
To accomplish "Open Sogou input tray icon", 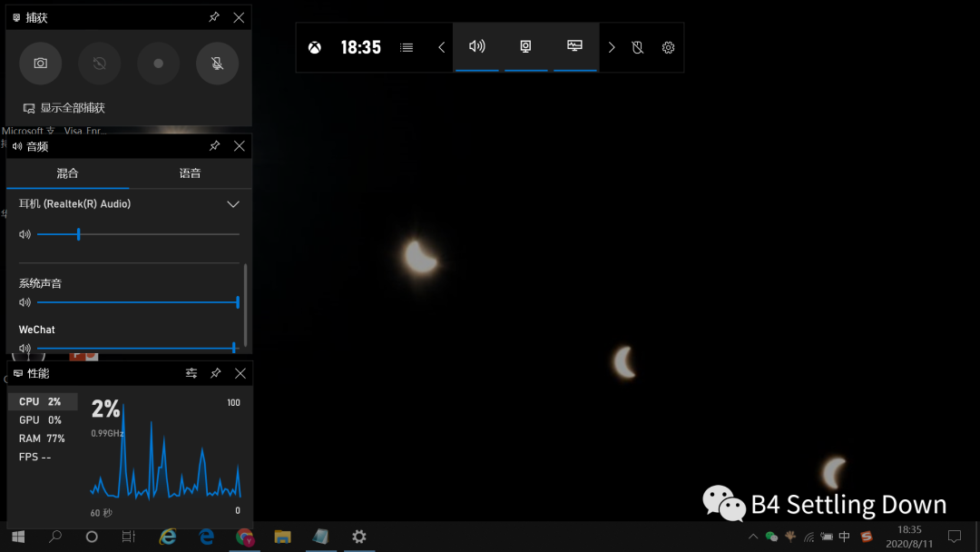I will [x=867, y=537].
